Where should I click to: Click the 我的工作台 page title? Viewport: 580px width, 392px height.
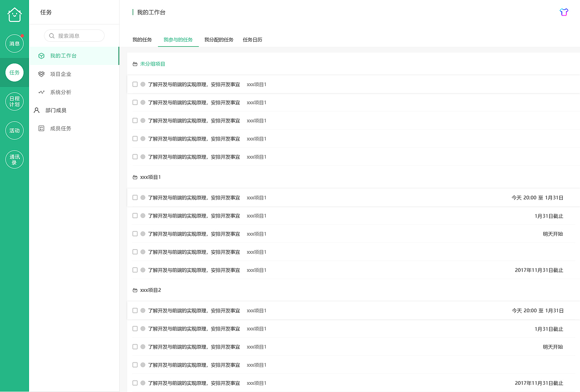click(x=151, y=12)
